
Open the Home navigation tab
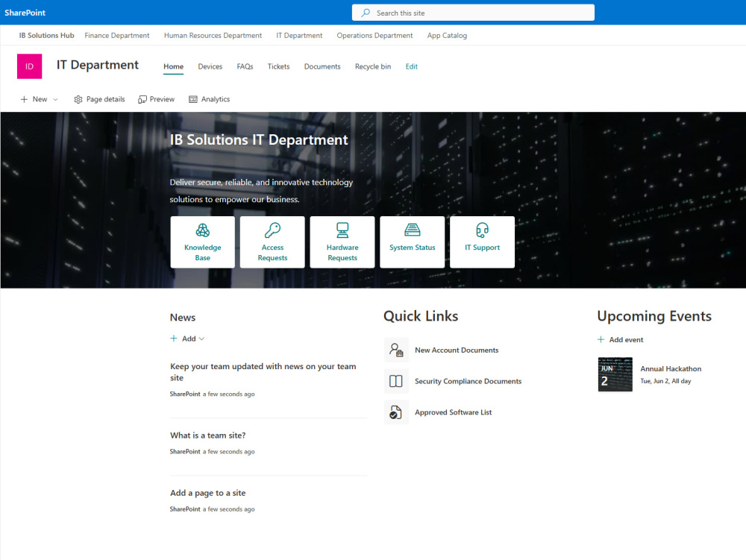pos(173,66)
